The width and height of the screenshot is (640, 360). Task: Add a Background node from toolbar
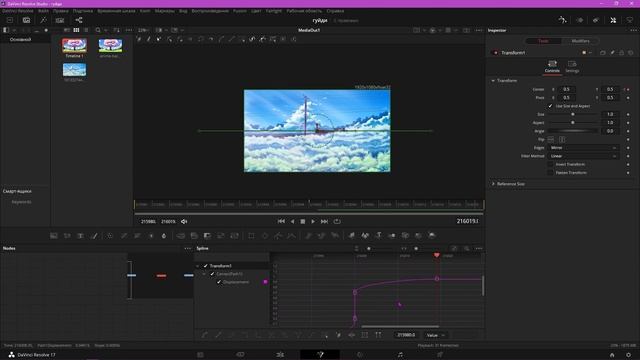pyautogui.click(x=53, y=236)
